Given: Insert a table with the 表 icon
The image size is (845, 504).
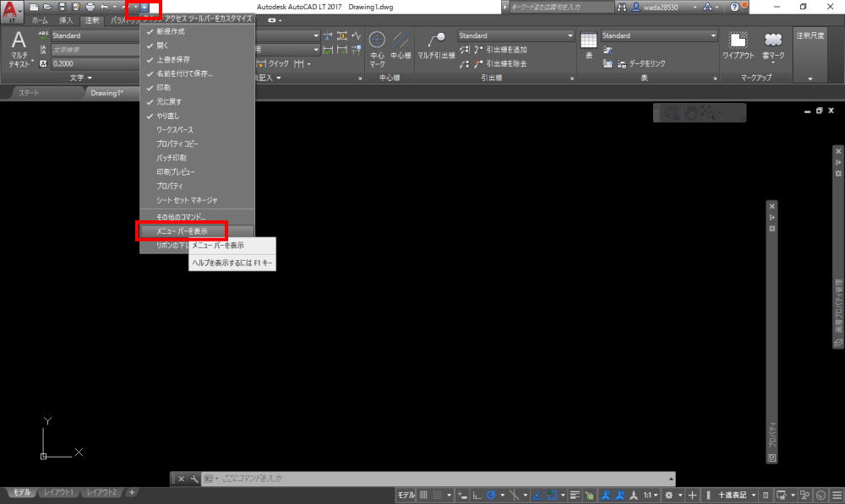Looking at the screenshot, I should pyautogui.click(x=588, y=46).
